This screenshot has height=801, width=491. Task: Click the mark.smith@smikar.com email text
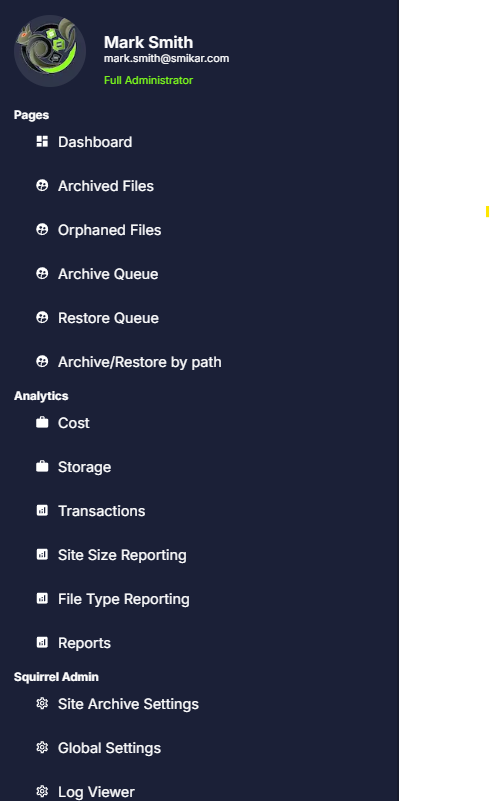(x=167, y=58)
